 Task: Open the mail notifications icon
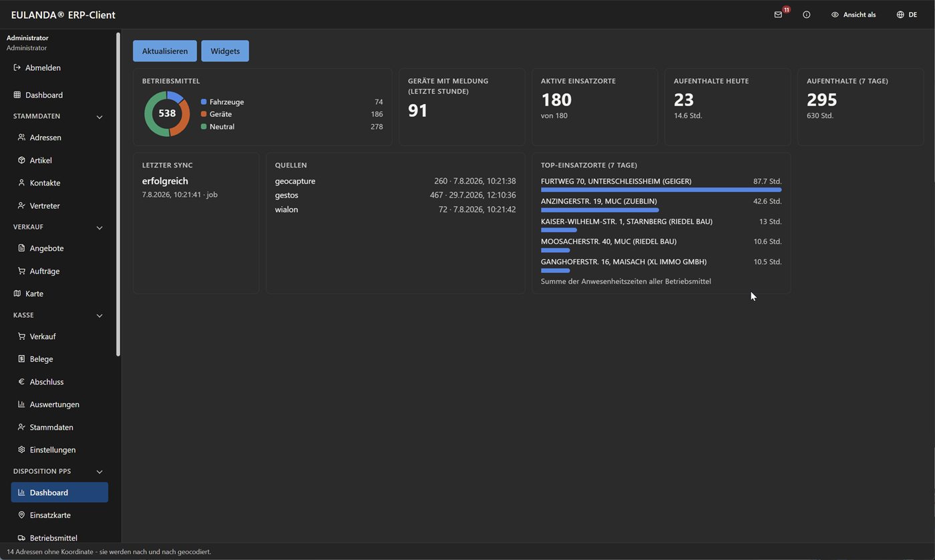(x=778, y=15)
